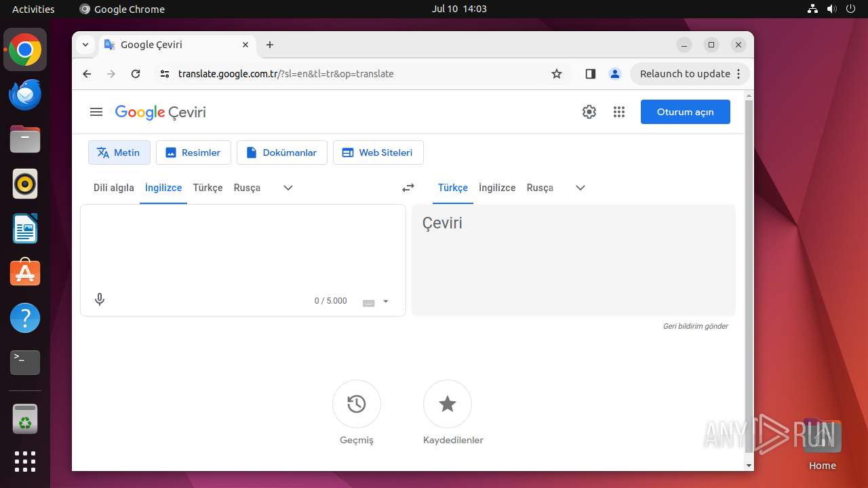Expand more source languages chevron
Screen dimensions: 868x488
[288, 188]
